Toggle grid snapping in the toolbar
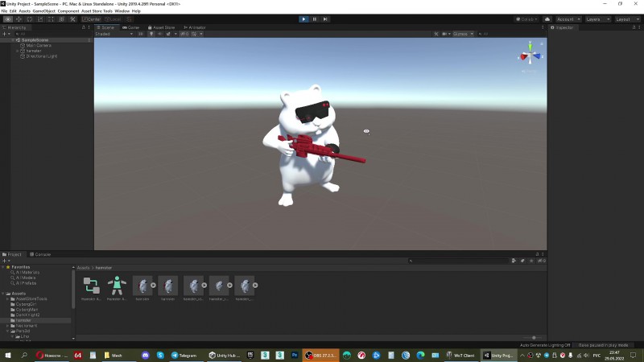The height and width of the screenshot is (362, 644). [x=129, y=19]
